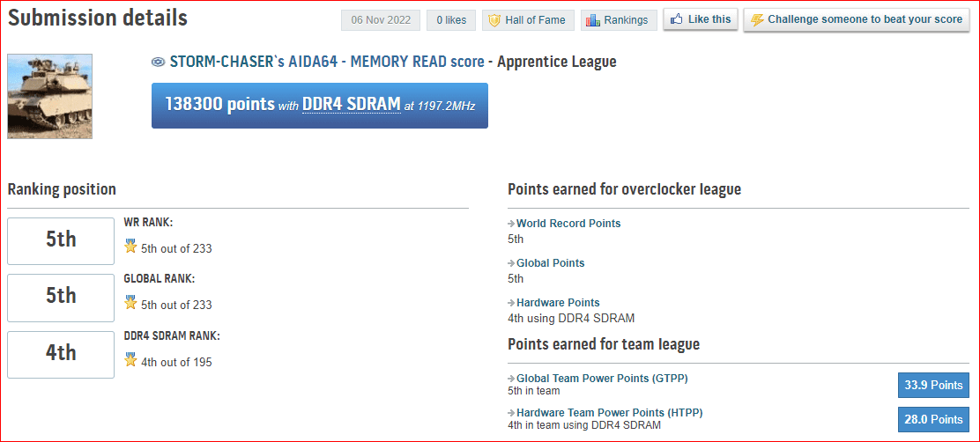Click the 138300 points score banner
The height and width of the screenshot is (442, 980).
(x=319, y=106)
